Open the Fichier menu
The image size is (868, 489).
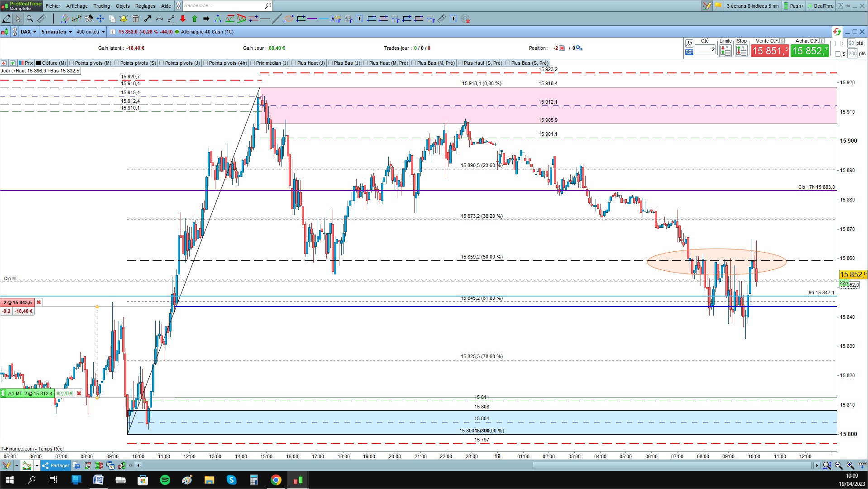click(53, 6)
